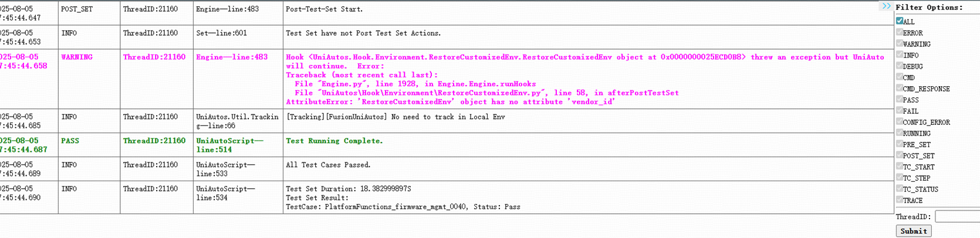Enable the ERROR filter checkbox
Viewport: 980px width, 238px height.
pos(900,32)
